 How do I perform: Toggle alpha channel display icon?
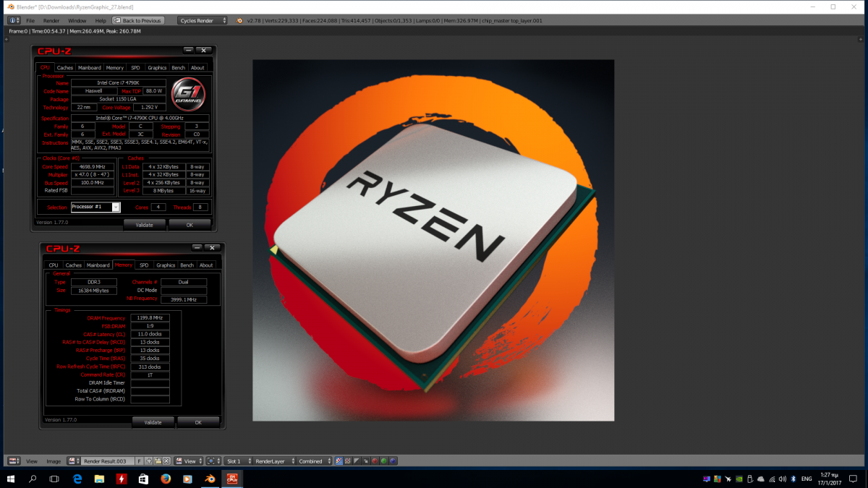click(357, 461)
